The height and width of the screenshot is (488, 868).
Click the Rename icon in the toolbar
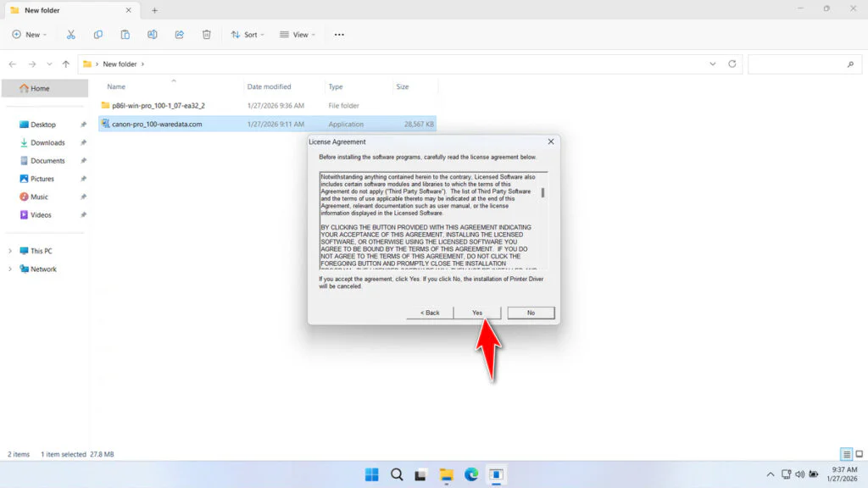(153, 34)
